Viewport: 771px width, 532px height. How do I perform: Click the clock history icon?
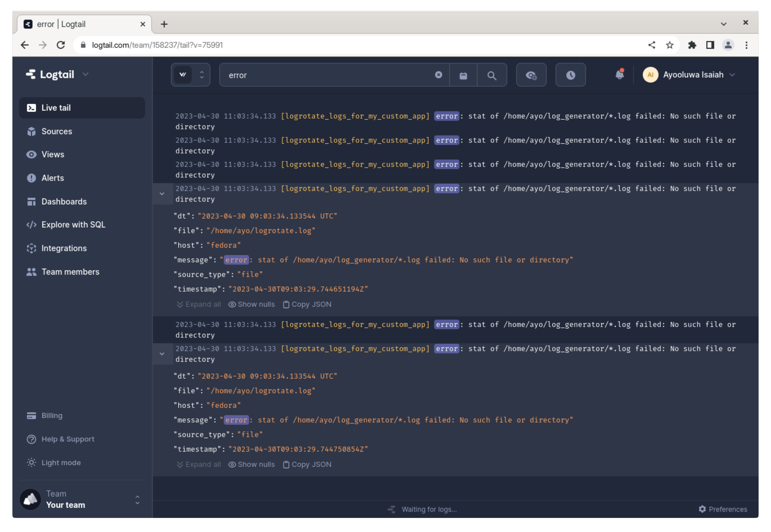[x=570, y=75]
